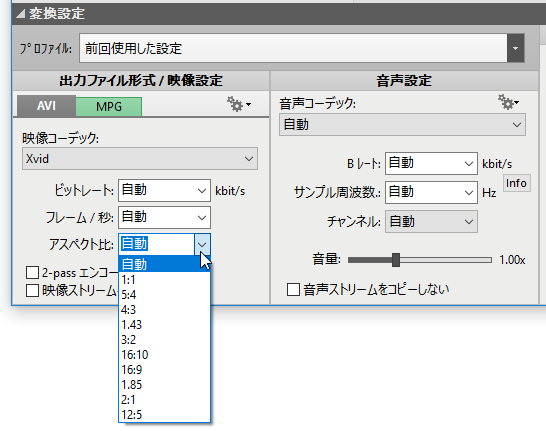
Task: Click the 前回使用した設定 profile field
Action: click(x=293, y=48)
